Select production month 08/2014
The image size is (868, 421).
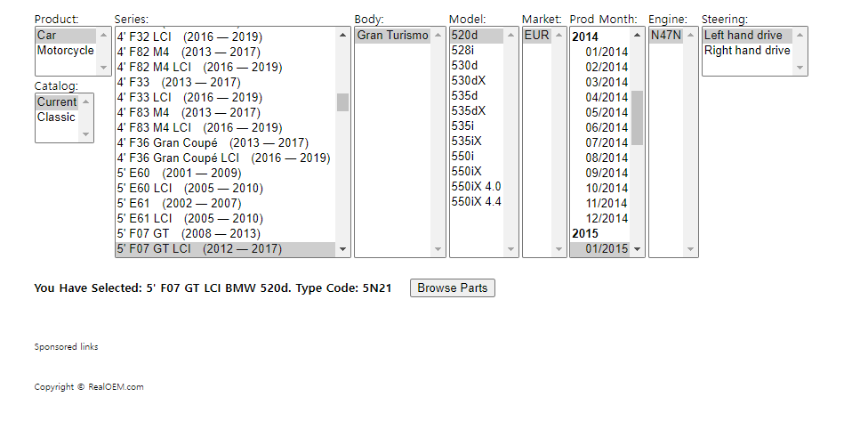pos(600,158)
